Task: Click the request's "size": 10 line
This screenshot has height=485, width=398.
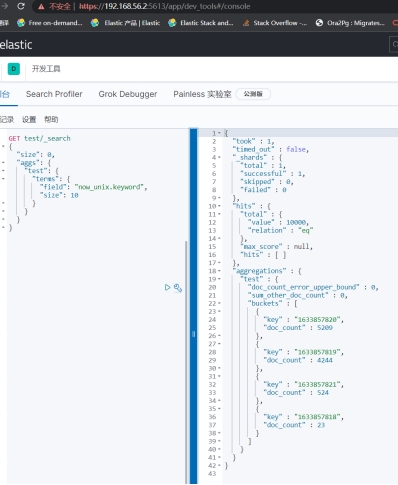Action: point(59,195)
